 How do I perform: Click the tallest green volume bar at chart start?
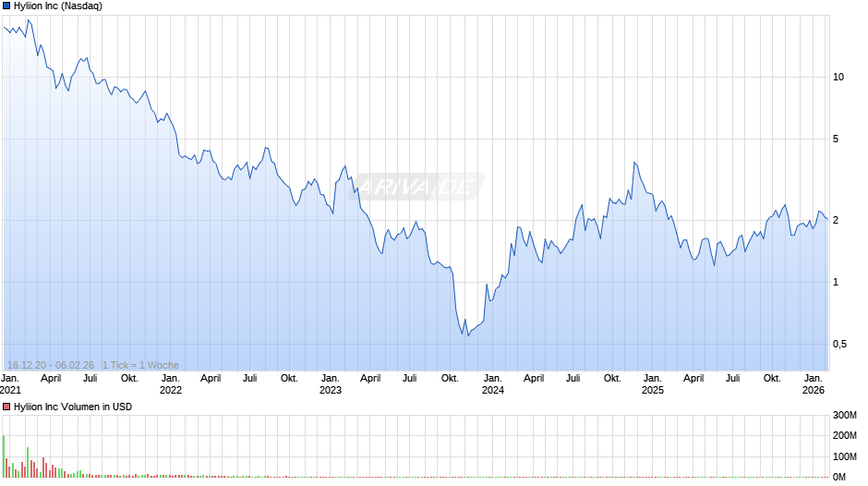(4, 456)
